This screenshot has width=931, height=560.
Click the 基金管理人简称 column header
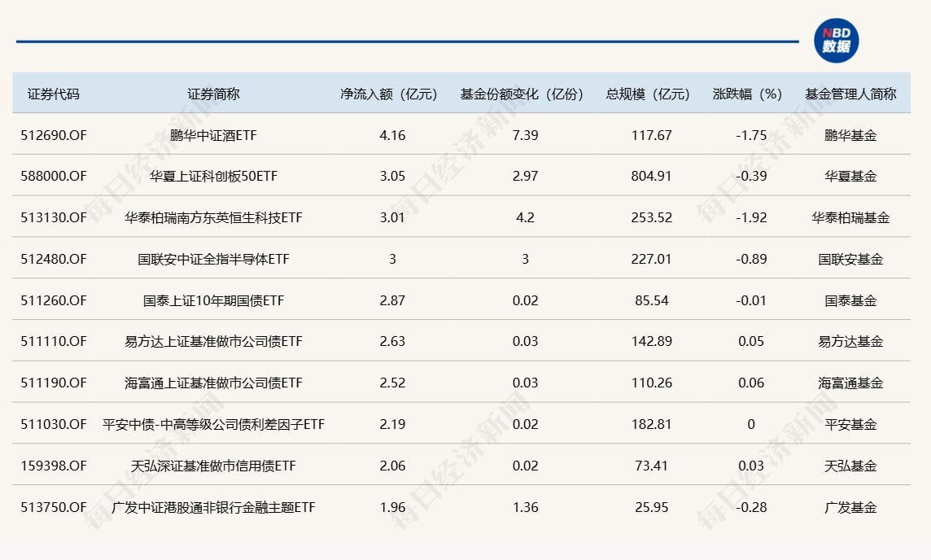tap(850, 94)
